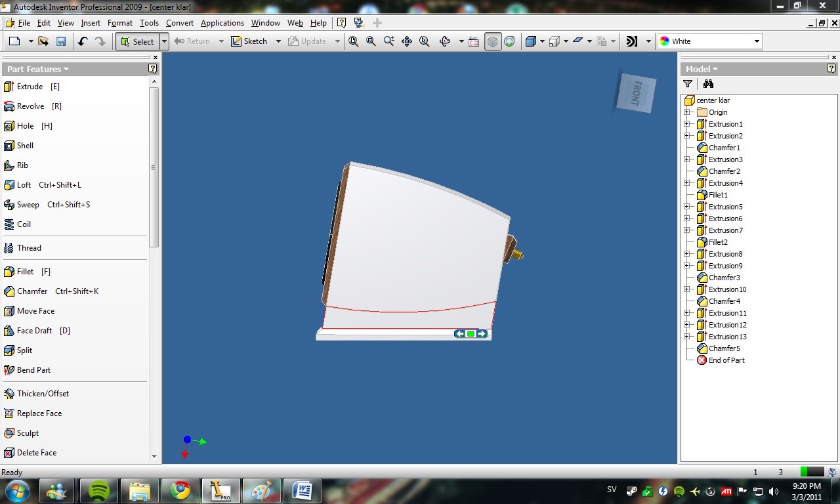Click the green center model marker button
Viewport: 840px width, 504px height.
(x=471, y=334)
